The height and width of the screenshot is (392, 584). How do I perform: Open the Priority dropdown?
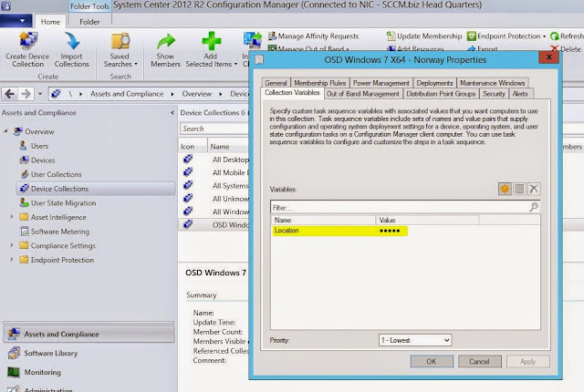click(x=415, y=340)
